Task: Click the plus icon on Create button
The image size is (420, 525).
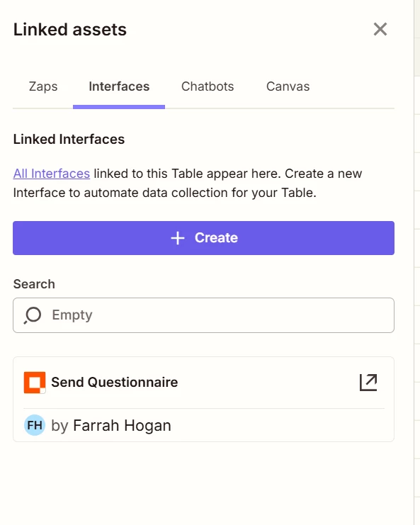Action: [x=177, y=238]
